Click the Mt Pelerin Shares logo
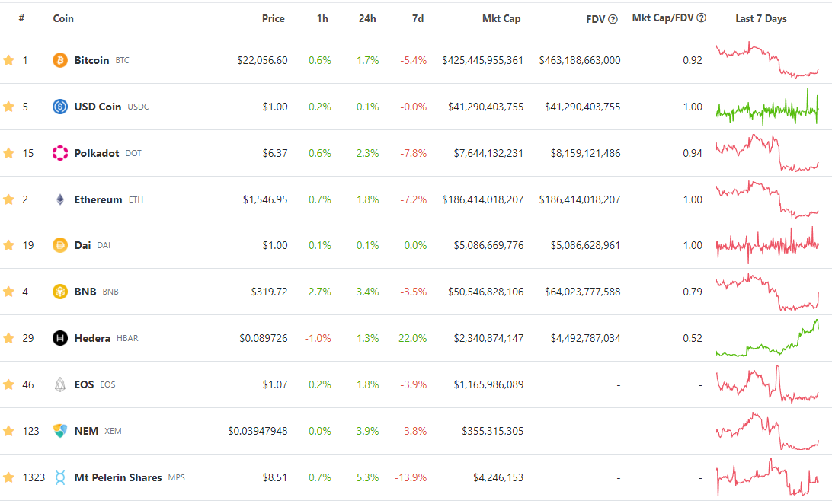 click(60, 477)
